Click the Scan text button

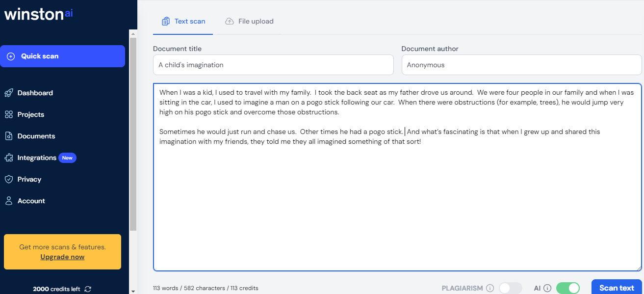(x=617, y=288)
